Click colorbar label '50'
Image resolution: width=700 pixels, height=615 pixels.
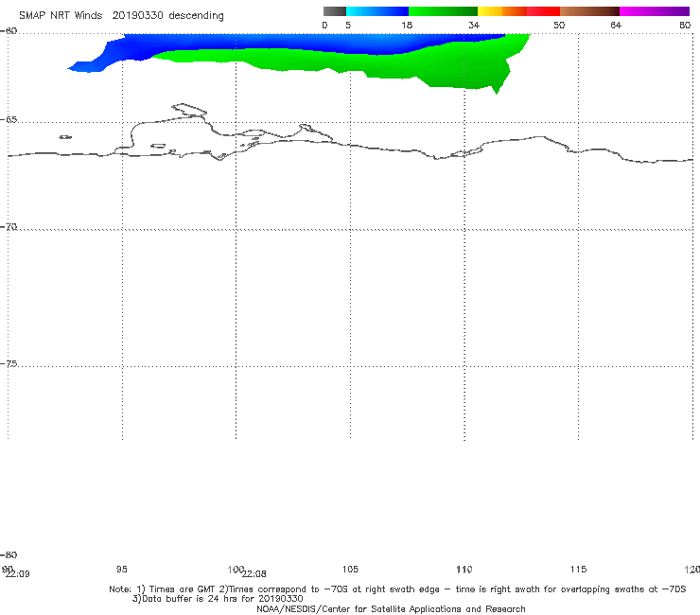[x=559, y=25]
